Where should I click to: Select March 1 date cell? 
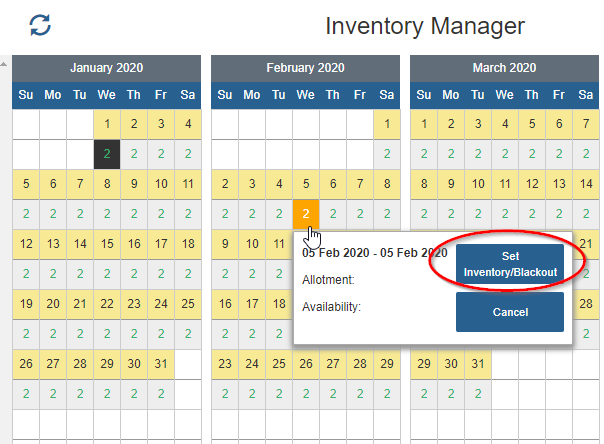pyautogui.click(x=424, y=124)
